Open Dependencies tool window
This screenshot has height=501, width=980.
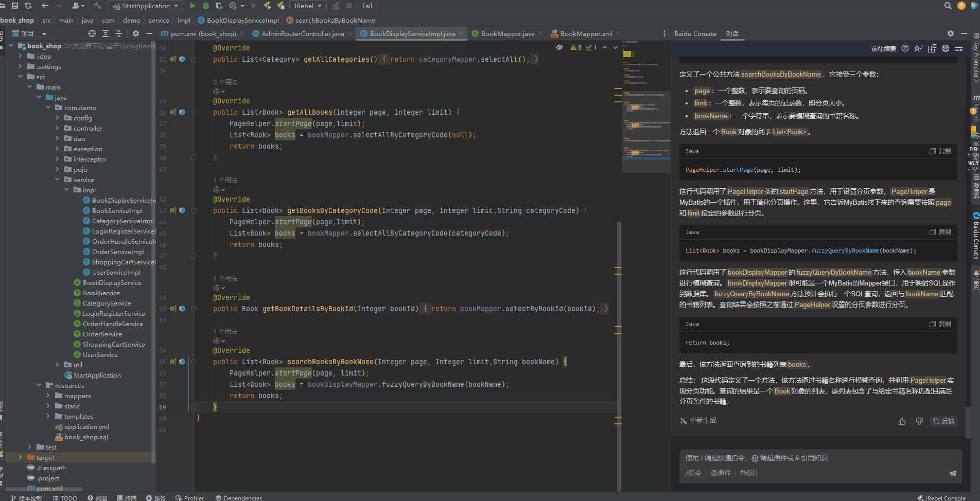[x=239, y=497]
